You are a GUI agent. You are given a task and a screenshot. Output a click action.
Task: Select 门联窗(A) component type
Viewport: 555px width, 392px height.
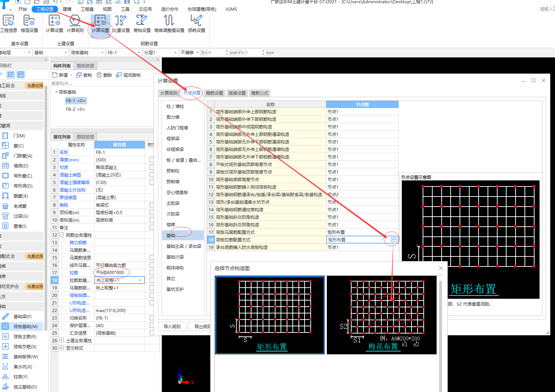point(18,156)
